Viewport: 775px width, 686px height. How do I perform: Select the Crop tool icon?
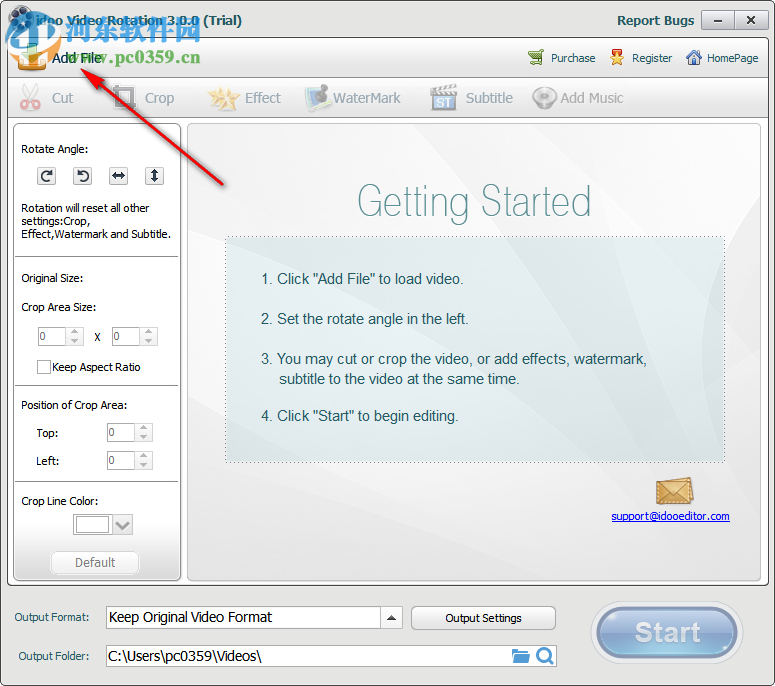124,97
